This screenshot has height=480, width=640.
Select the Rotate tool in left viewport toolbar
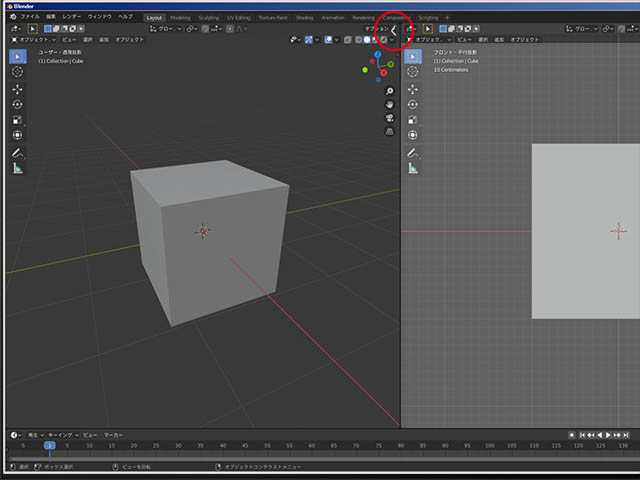pyautogui.click(x=17, y=104)
